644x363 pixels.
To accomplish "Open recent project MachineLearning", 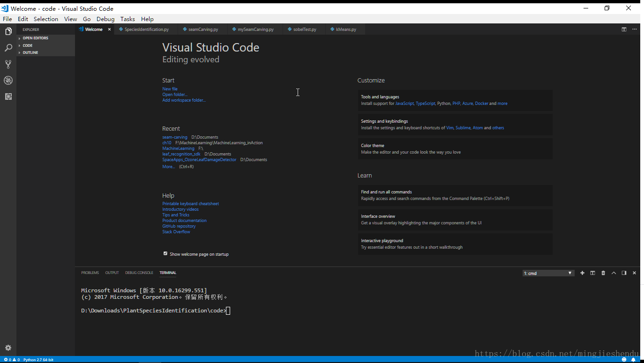I will coord(178,148).
